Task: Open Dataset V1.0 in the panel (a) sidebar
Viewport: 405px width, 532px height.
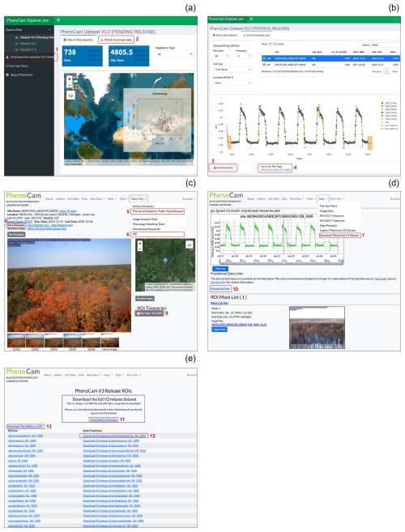Action: click(x=28, y=49)
